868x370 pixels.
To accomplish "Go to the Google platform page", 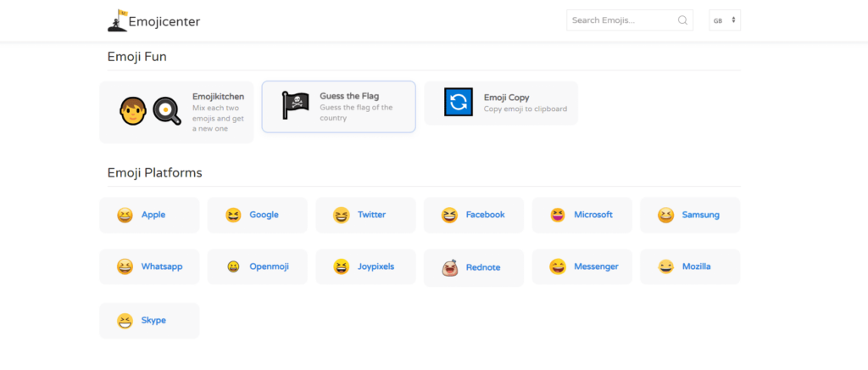I will click(264, 215).
